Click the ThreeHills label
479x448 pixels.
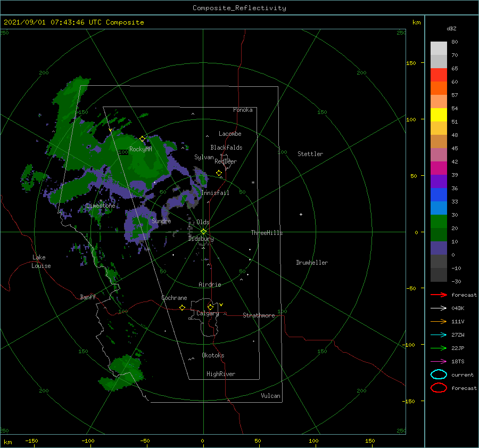267,233
